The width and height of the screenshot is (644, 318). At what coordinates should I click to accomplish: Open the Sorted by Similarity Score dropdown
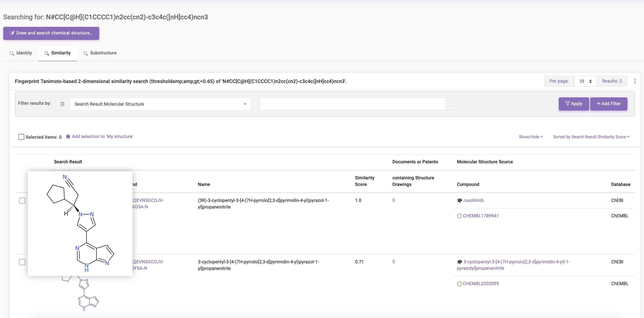coord(591,137)
